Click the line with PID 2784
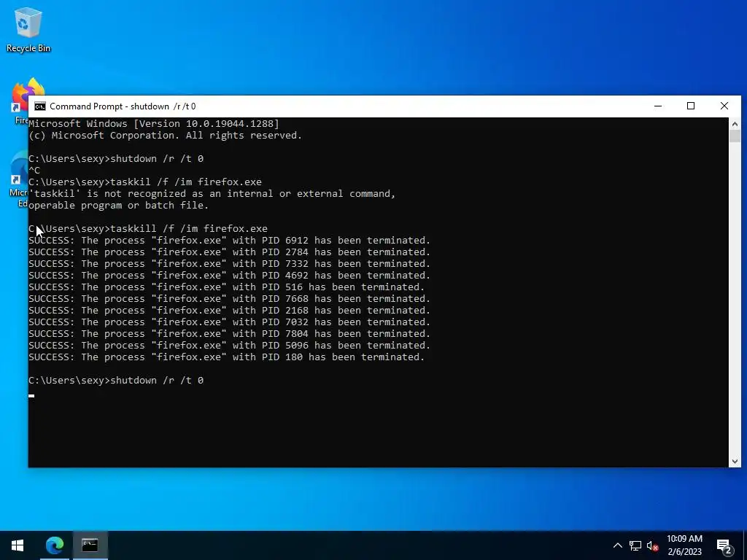Viewport: 747px width, 560px height. 229,252
